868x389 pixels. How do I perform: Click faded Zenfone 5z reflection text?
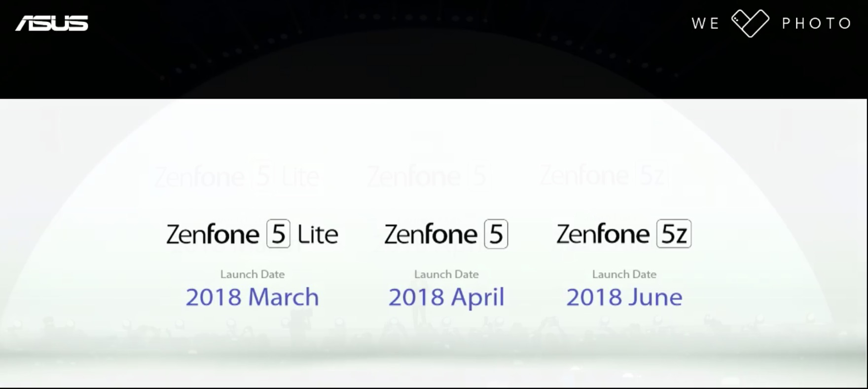point(605,175)
